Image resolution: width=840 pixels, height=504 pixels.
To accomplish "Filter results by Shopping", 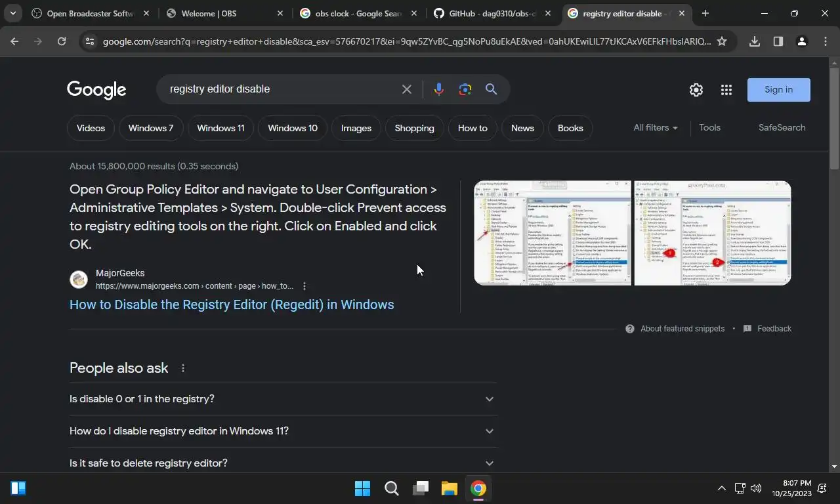I will coord(414,128).
